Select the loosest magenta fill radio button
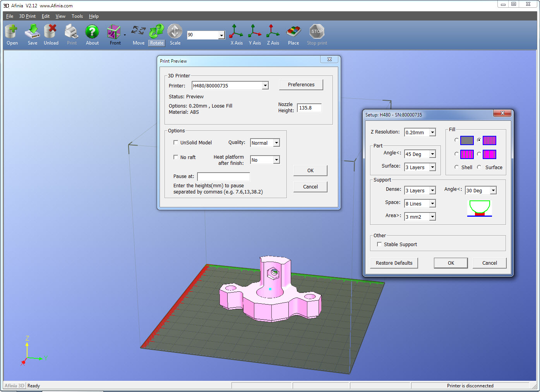The height and width of the screenshot is (392, 540). click(479, 154)
